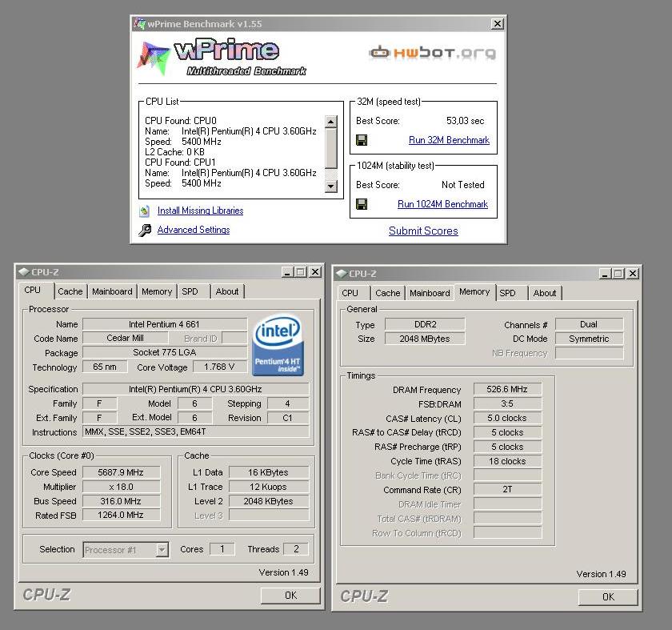Click the Intel Pentium 4 HT badge
The image size is (672, 630).
click(x=278, y=346)
